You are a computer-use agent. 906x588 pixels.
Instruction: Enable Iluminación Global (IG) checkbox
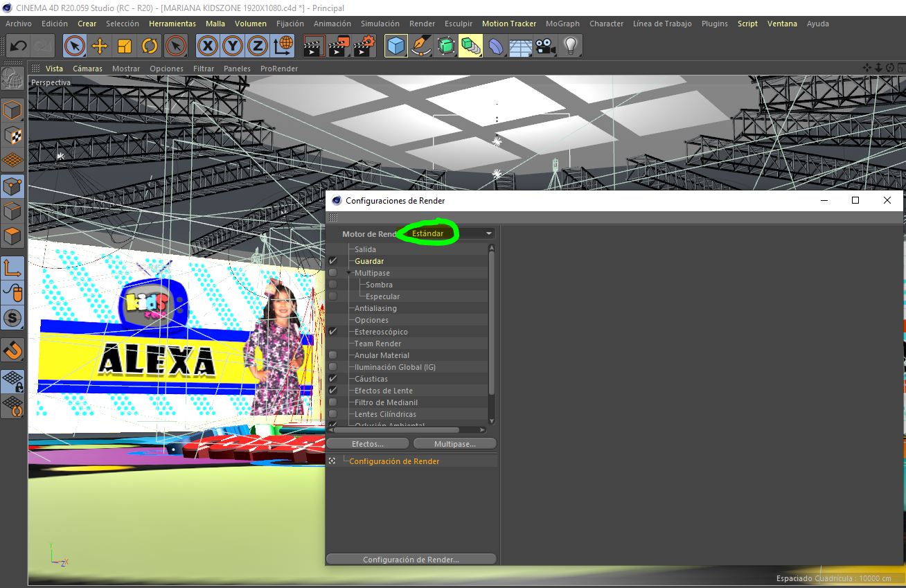(333, 367)
